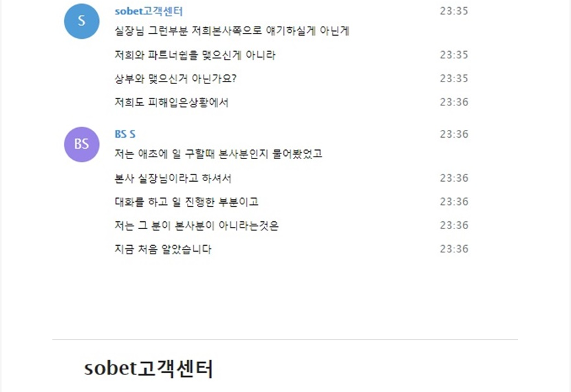Select message '지금 처음 알았습니다'
571x392 pixels.
[163, 249]
